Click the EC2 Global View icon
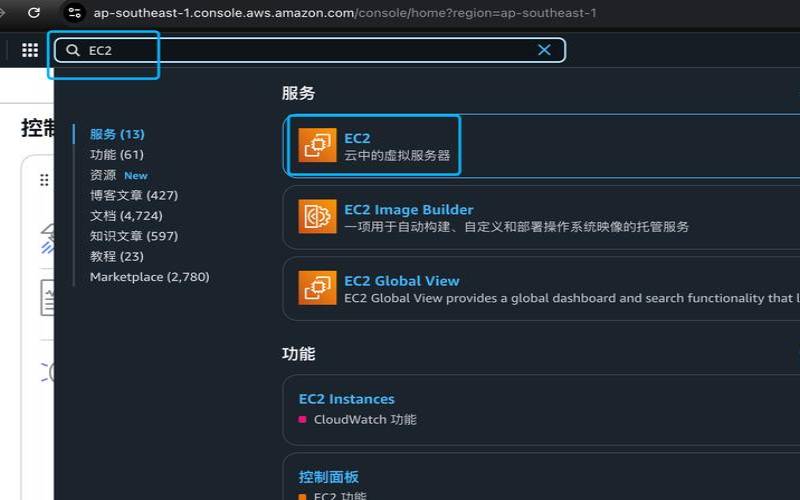Screen dimensions: 800x500 [x=317, y=288]
